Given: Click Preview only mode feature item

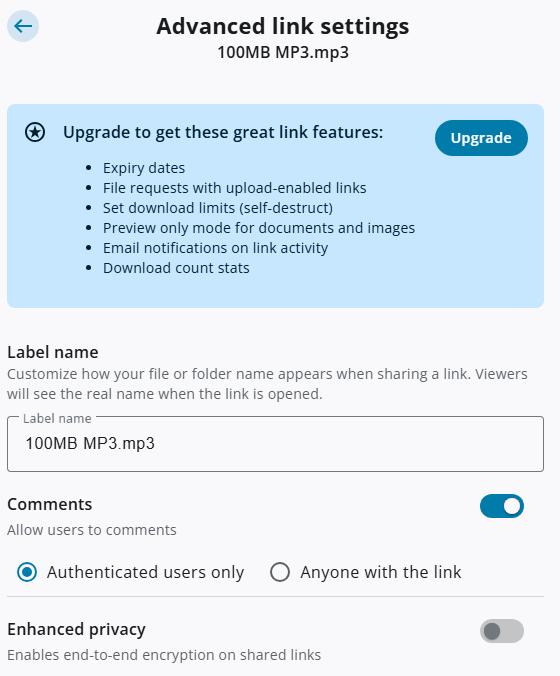Looking at the screenshot, I should coord(259,228).
